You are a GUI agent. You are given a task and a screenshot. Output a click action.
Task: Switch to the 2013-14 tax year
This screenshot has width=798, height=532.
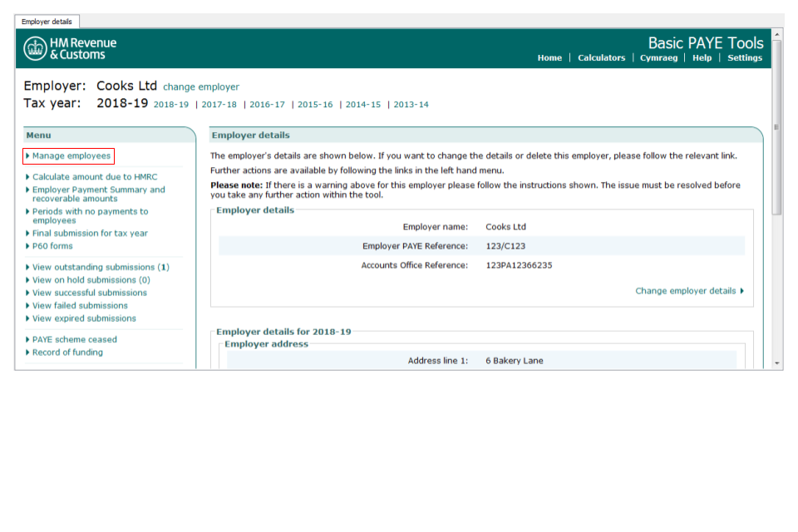pos(411,105)
